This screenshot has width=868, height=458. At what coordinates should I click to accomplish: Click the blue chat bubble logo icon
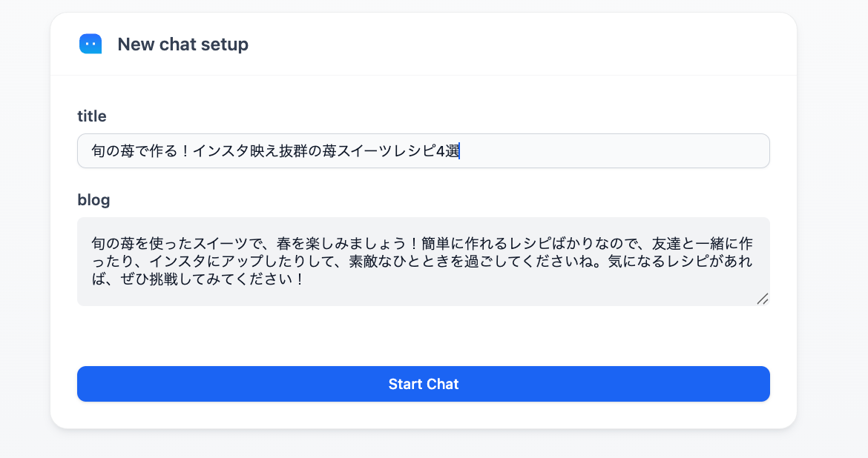click(91, 44)
